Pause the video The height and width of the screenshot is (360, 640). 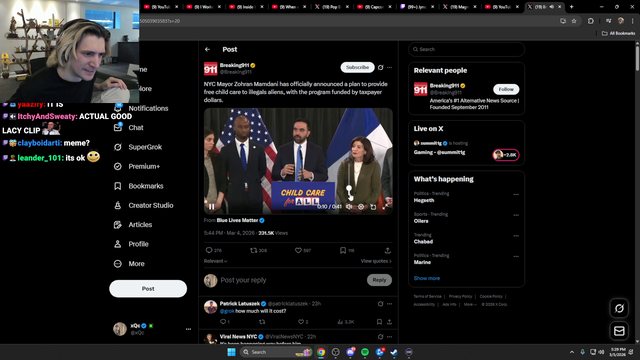(x=211, y=207)
